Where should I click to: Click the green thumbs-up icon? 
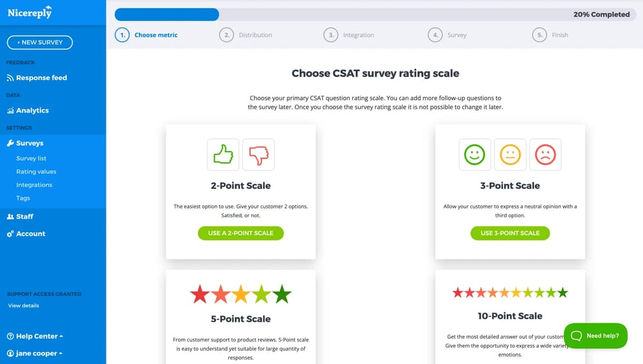pyautogui.click(x=223, y=154)
